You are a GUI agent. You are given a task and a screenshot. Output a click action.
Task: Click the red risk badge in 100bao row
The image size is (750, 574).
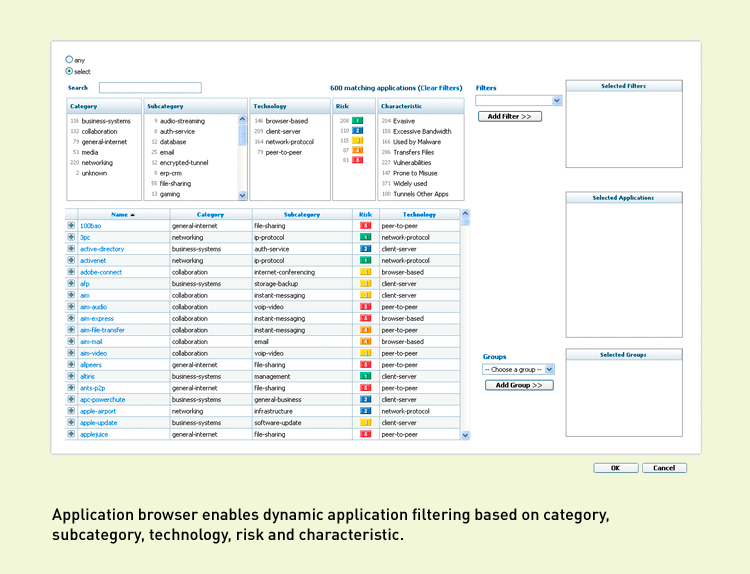(365, 225)
